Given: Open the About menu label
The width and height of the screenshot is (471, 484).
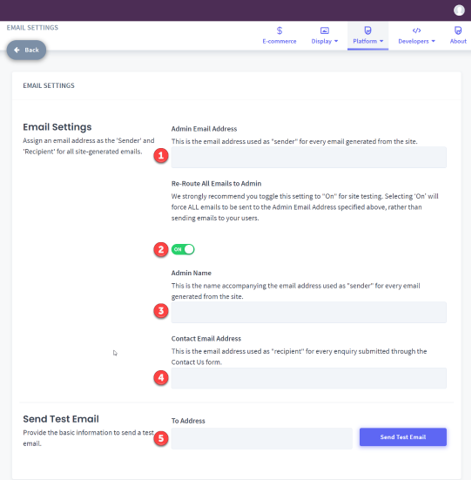Looking at the screenshot, I should click(x=458, y=41).
